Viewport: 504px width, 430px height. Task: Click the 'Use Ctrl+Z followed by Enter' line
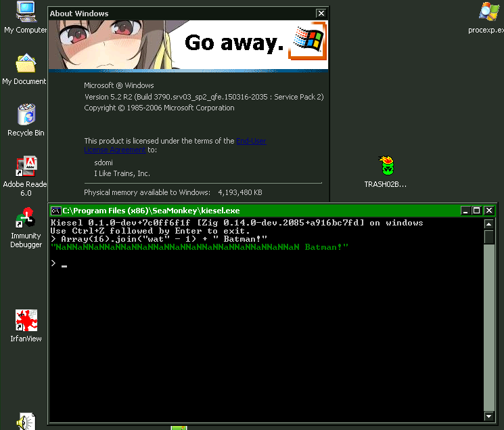tap(150, 231)
